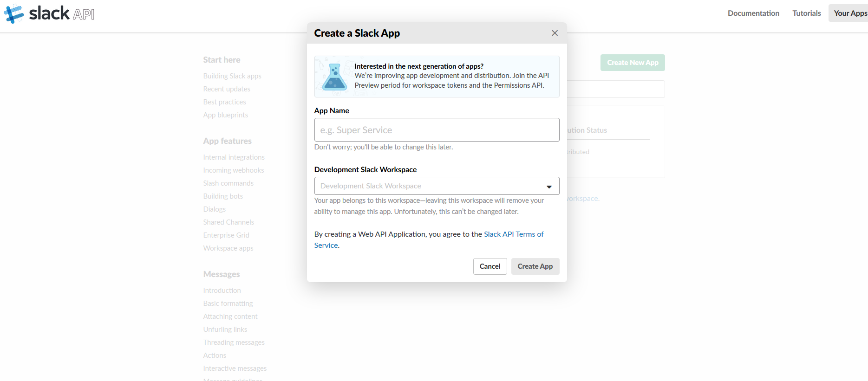868x381 pixels.
Task: Click the App features heading
Action: [x=227, y=141]
